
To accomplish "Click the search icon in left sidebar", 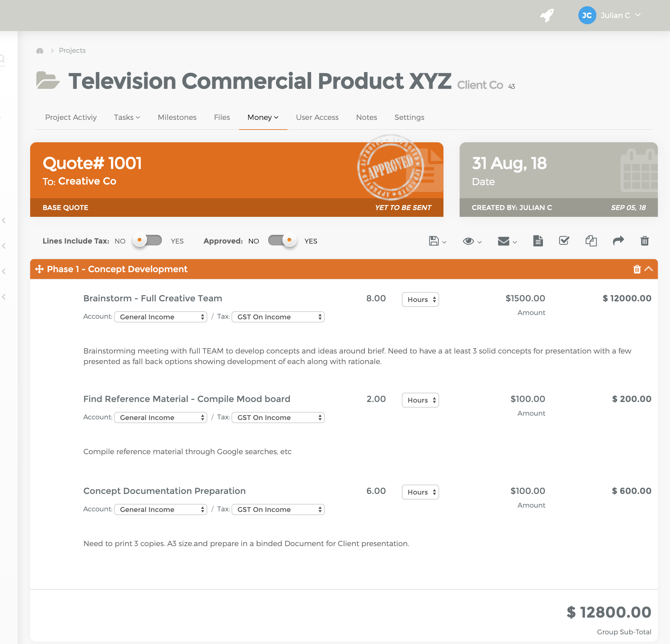I will pos(2,59).
